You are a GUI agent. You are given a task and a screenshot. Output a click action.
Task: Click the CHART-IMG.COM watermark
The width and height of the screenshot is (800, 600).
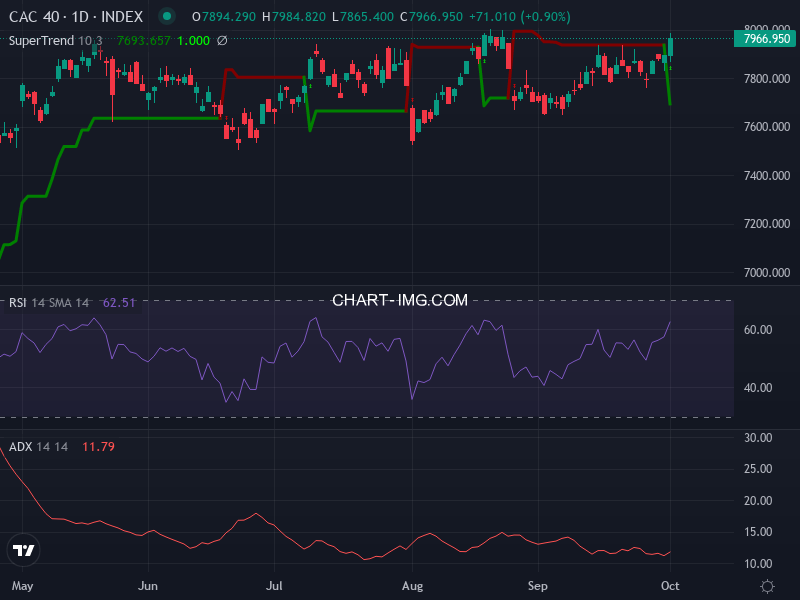click(400, 300)
